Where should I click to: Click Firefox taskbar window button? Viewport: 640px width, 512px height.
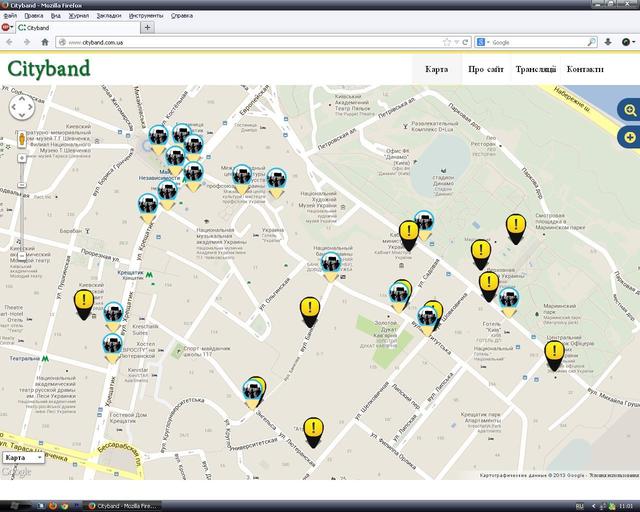[123, 506]
